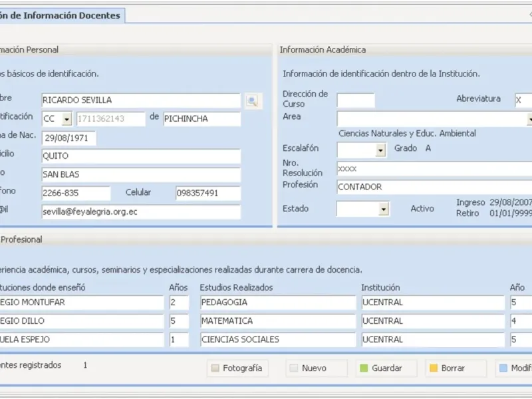This screenshot has height=399, width=532.
Task: Click the birth date field 29/08/1971
Action: 69,138
